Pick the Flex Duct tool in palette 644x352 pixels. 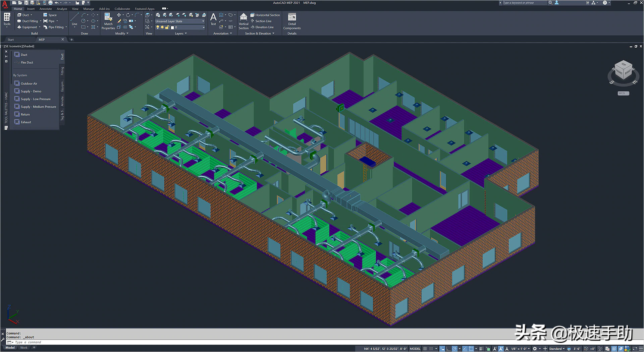click(x=27, y=63)
